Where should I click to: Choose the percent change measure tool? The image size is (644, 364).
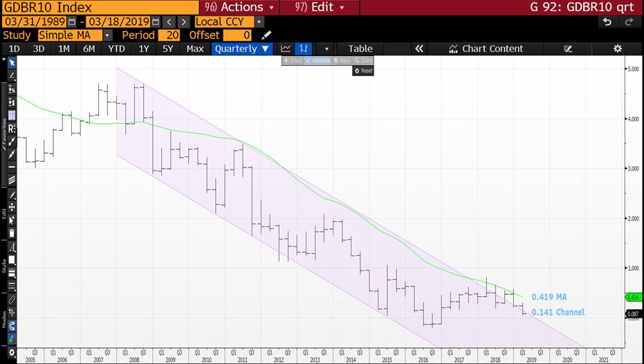tap(12, 89)
